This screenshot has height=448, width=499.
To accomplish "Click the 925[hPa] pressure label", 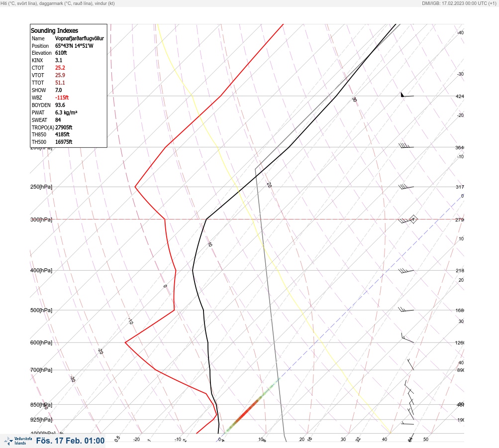I will point(41,420).
